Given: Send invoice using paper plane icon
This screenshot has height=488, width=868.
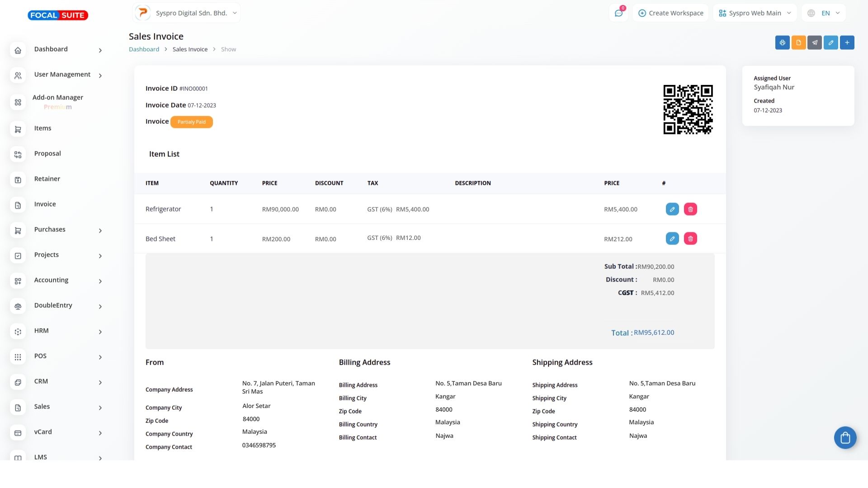Looking at the screenshot, I should (x=815, y=42).
